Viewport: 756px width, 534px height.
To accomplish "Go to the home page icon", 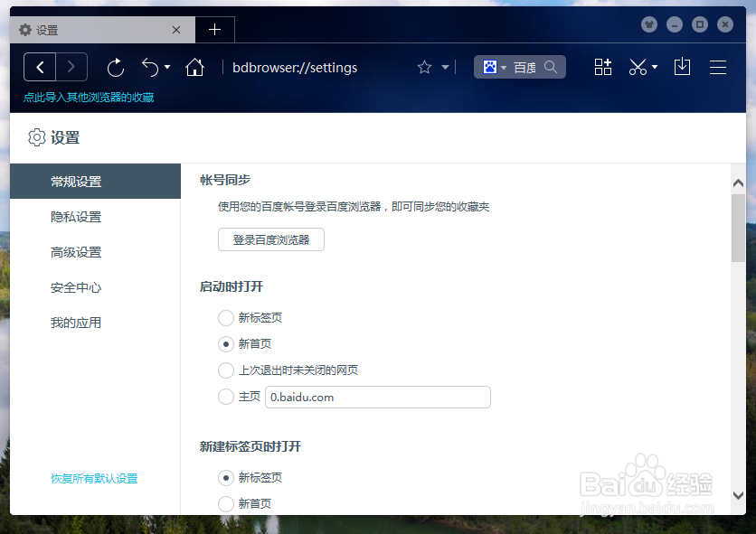I will tap(194, 68).
